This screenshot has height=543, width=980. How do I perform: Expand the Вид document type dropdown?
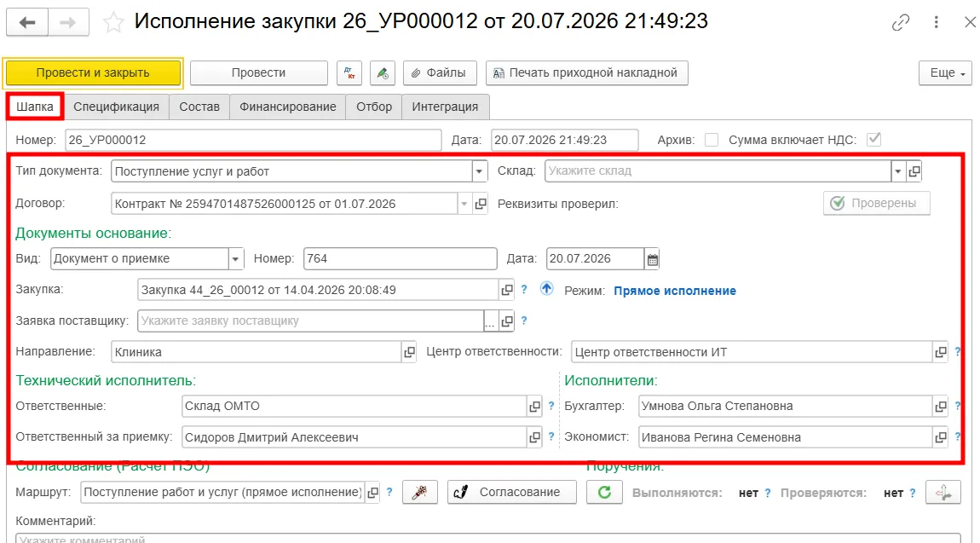click(235, 258)
